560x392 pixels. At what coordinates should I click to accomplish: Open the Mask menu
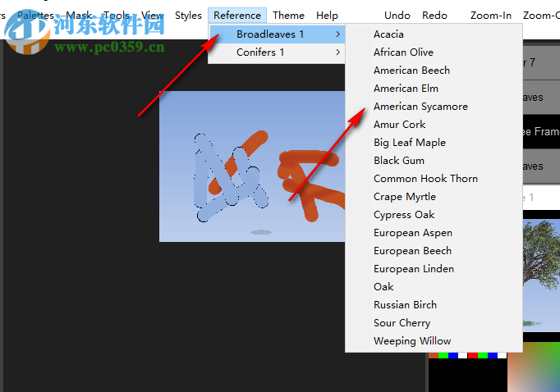click(x=79, y=16)
